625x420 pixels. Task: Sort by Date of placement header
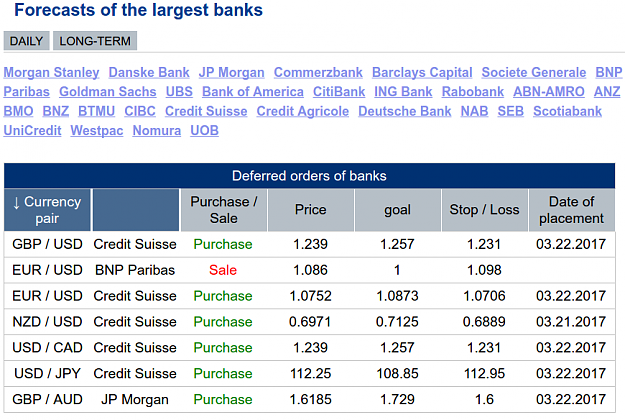click(x=571, y=210)
